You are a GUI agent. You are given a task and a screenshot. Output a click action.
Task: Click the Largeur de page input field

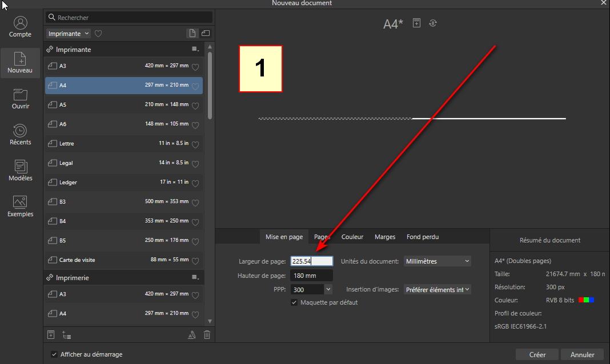312,261
